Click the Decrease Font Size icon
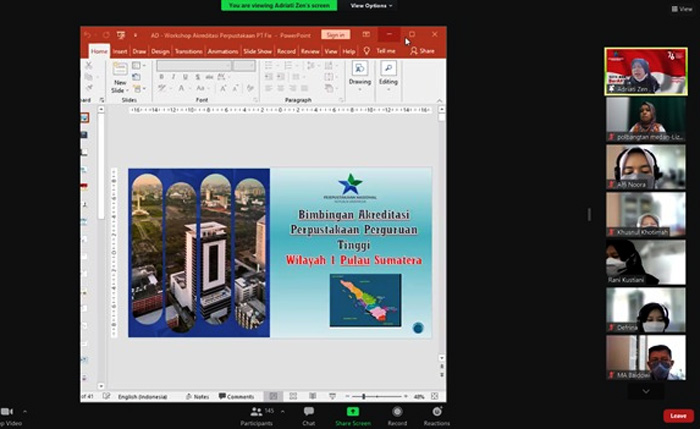700x429 pixels. [x=236, y=88]
